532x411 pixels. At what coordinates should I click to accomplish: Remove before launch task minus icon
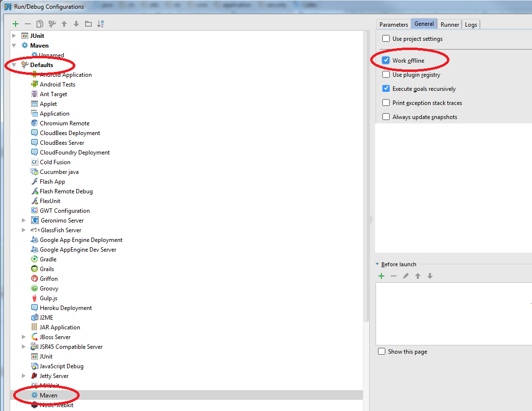(394, 276)
